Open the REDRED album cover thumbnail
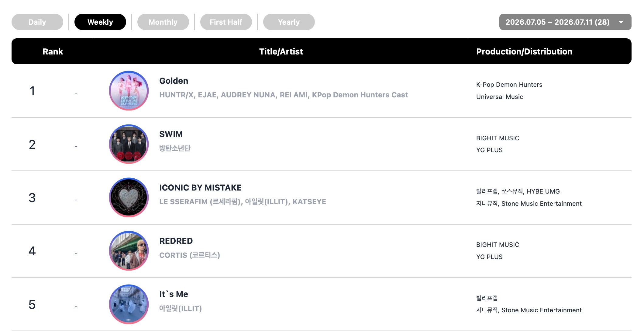Screen dimensions: 644x336 point(129,251)
